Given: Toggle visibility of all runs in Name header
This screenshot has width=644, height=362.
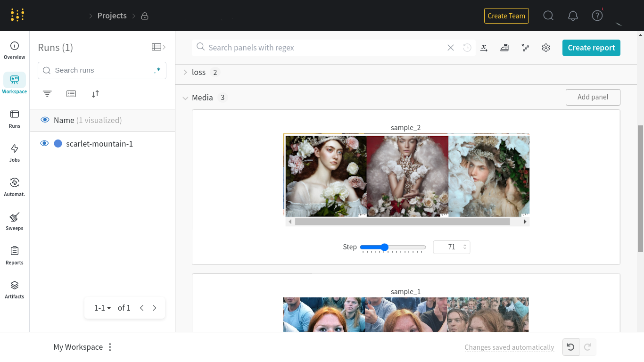Looking at the screenshot, I should click(x=45, y=120).
